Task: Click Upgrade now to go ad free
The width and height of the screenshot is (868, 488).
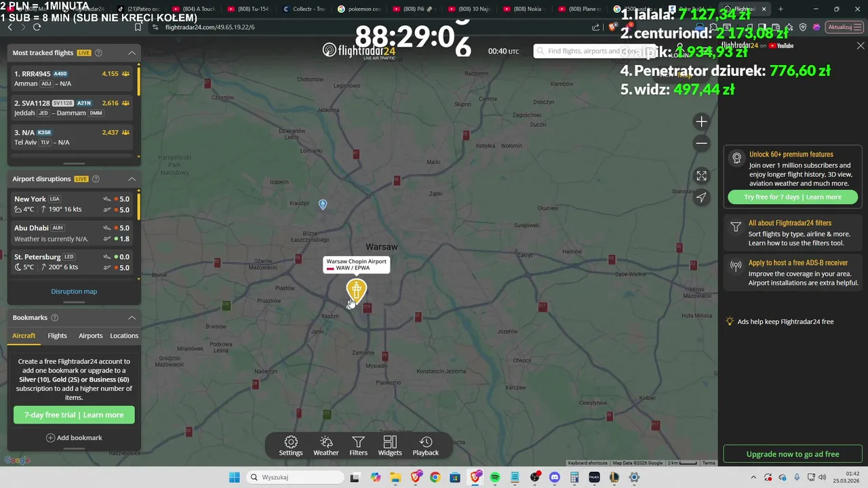Action: (x=793, y=454)
